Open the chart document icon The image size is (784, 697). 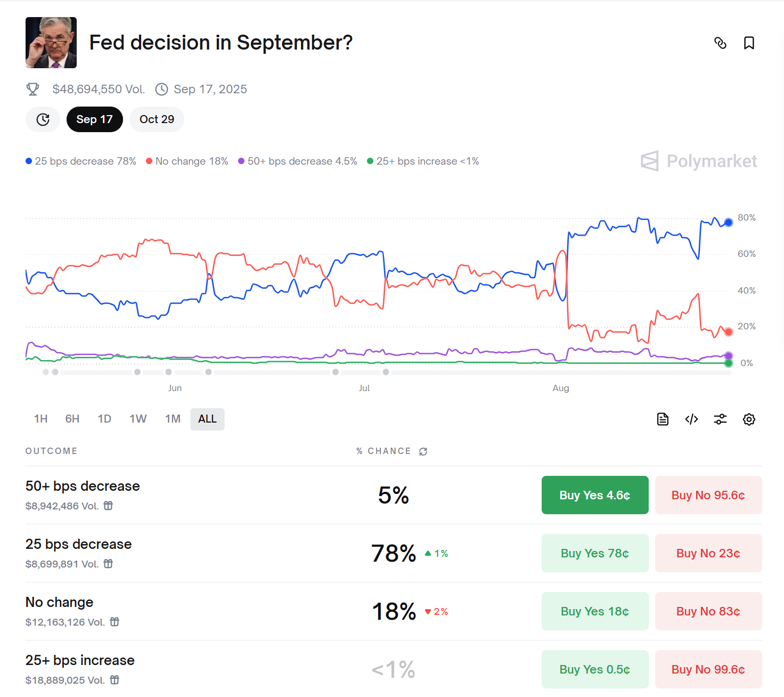click(663, 419)
